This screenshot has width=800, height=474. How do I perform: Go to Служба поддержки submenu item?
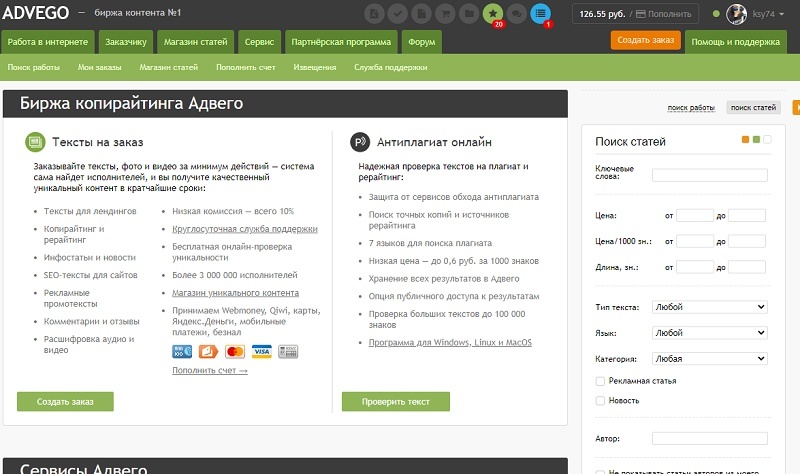coord(391,67)
